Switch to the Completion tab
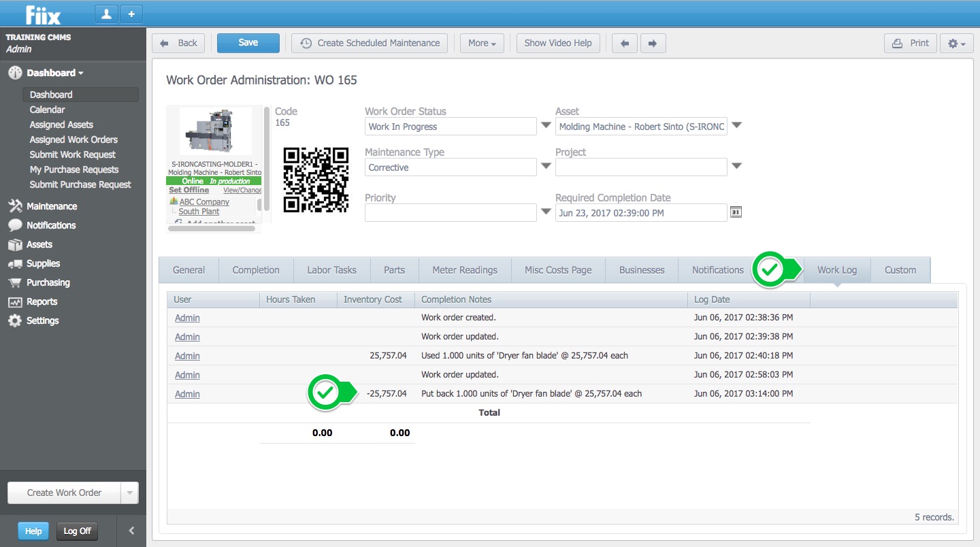 pos(256,270)
